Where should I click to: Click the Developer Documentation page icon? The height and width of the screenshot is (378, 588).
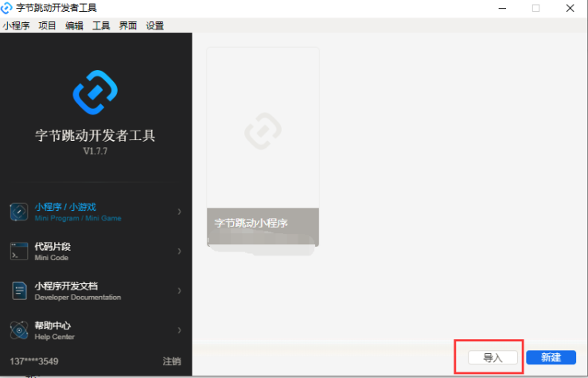pos(19,290)
